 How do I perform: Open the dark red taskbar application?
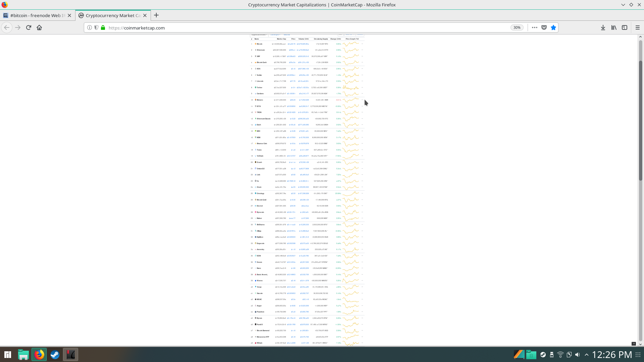tap(70, 354)
